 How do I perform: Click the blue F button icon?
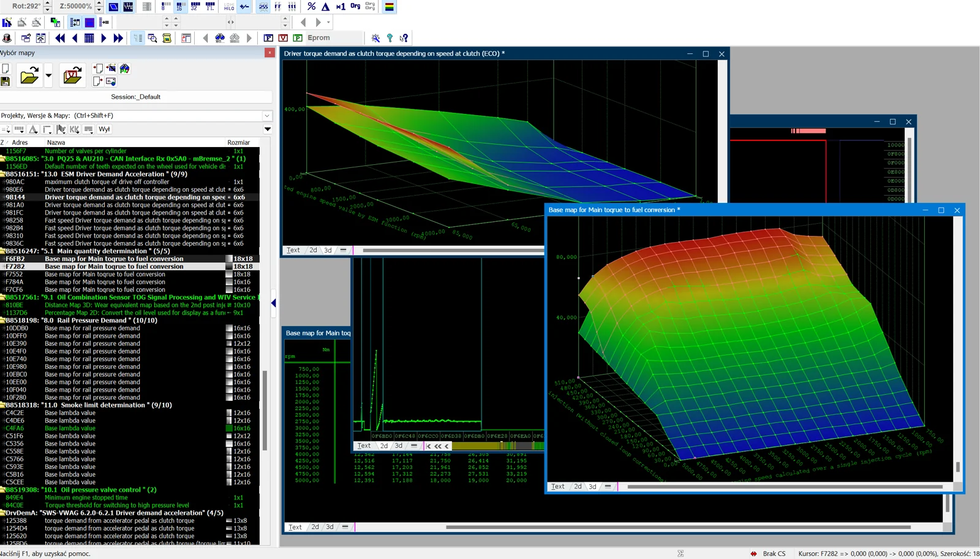click(268, 38)
